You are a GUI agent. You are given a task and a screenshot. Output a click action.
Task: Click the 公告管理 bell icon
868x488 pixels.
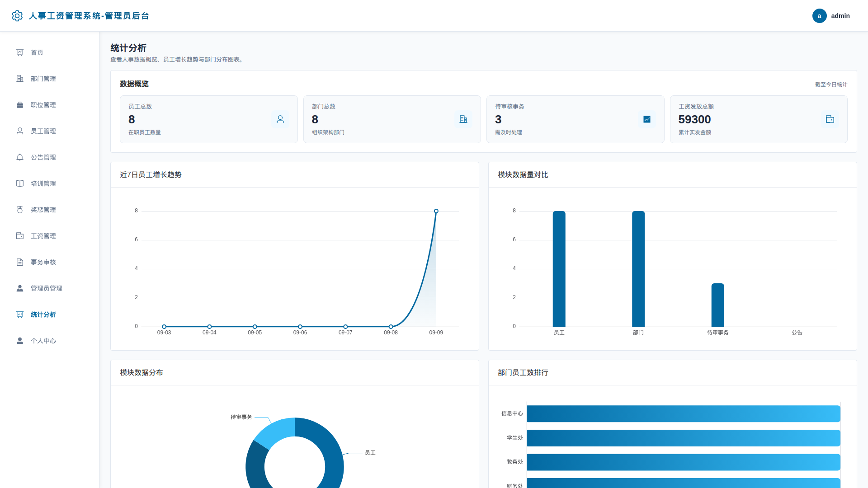tap(20, 157)
